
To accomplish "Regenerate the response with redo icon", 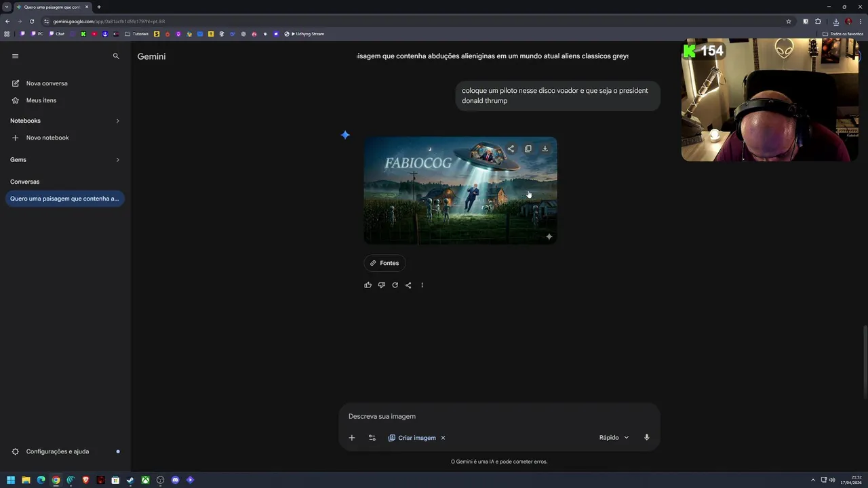I will (x=395, y=285).
